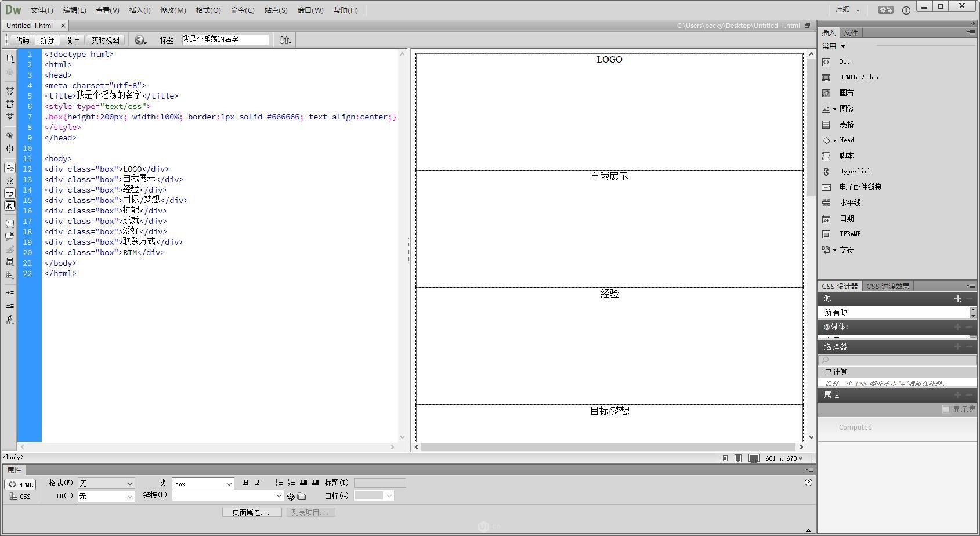Select body tag in tag selector
Image resolution: width=980 pixels, height=536 pixels.
tap(14, 457)
